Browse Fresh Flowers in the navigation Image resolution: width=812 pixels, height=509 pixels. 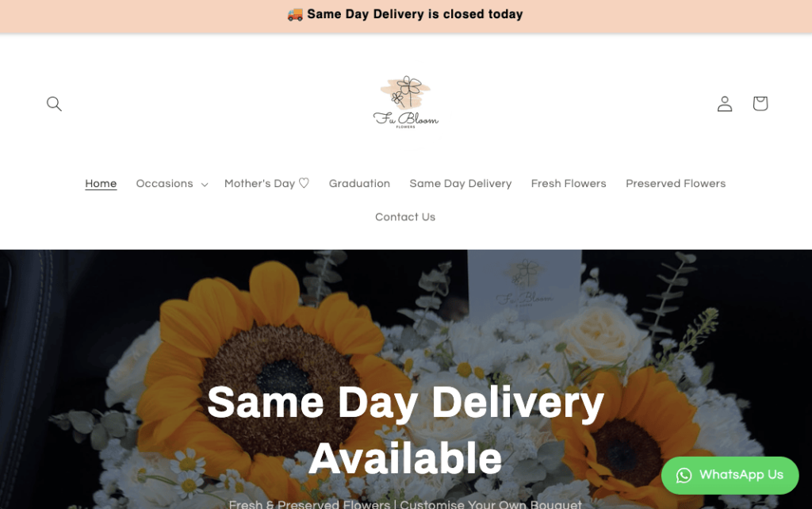click(569, 183)
